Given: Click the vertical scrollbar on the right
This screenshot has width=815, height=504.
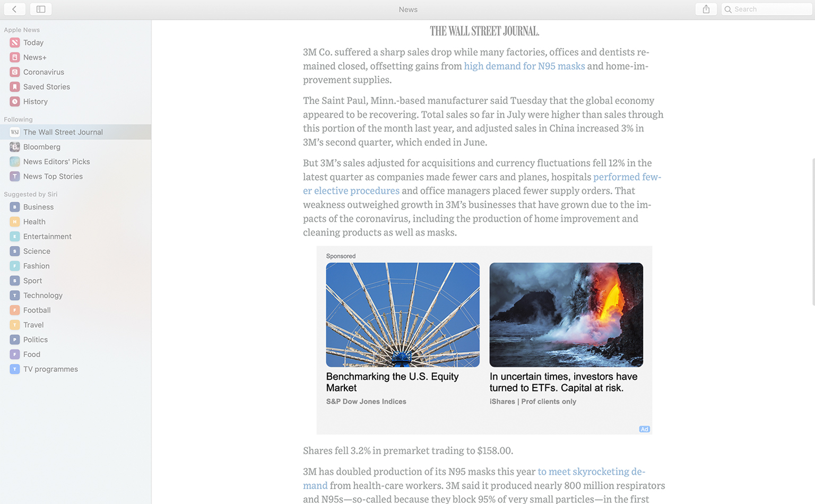Looking at the screenshot, I should (813, 231).
